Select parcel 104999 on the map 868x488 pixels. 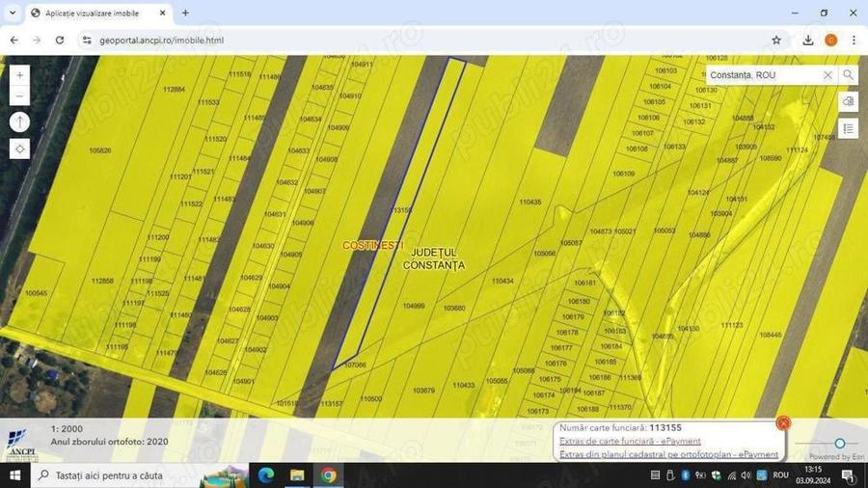click(414, 306)
